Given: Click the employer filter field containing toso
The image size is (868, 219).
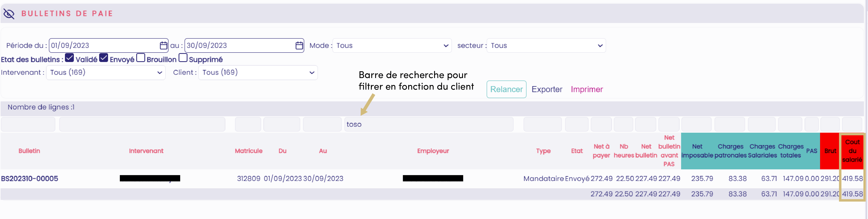Looking at the screenshot, I should point(429,124).
